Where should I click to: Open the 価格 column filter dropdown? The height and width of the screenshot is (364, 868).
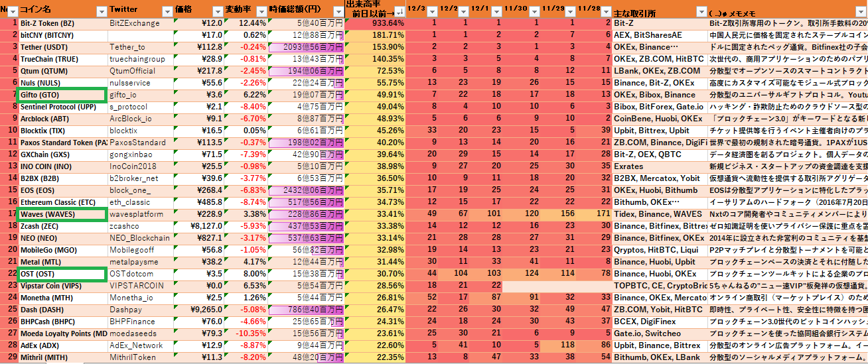click(218, 11)
